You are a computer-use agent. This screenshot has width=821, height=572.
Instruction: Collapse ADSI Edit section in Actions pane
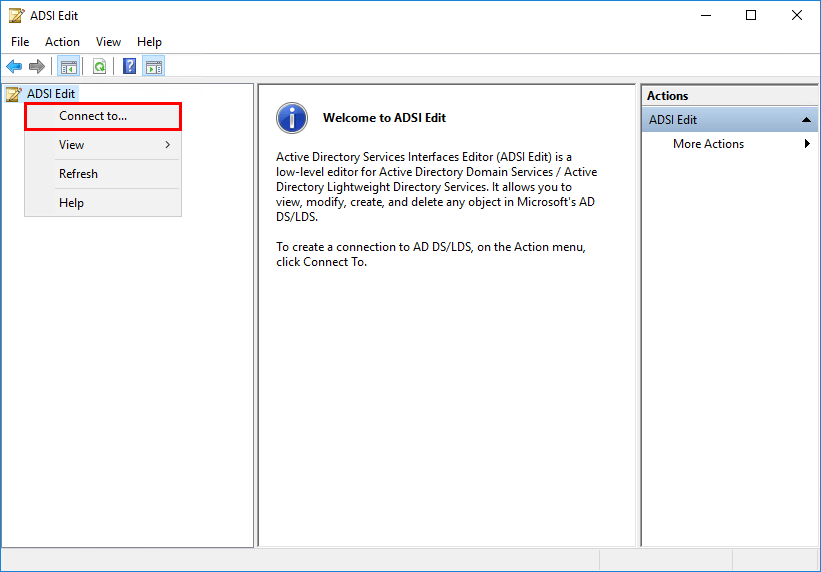[806, 120]
